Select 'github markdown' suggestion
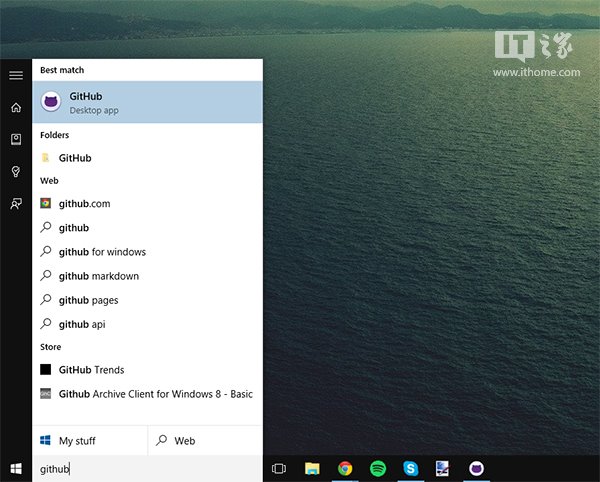The height and width of the screenshot is (482, 600). 147,276
